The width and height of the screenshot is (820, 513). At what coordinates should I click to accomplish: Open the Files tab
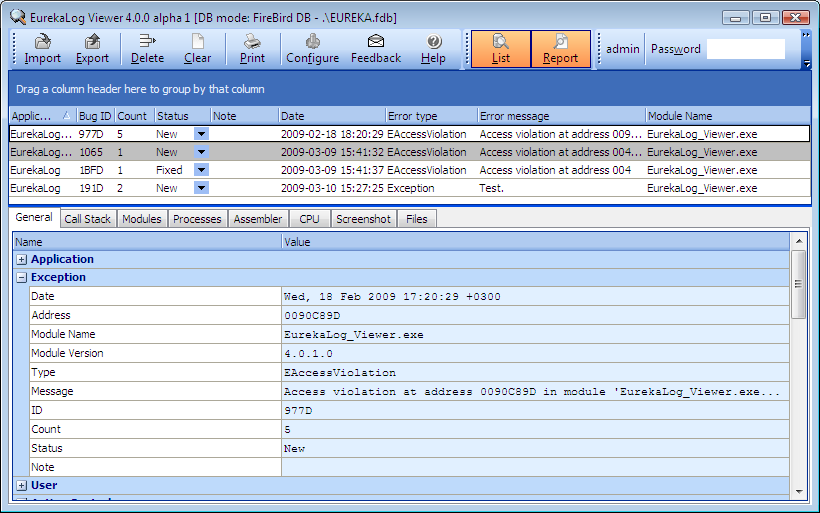pos(417,219)
